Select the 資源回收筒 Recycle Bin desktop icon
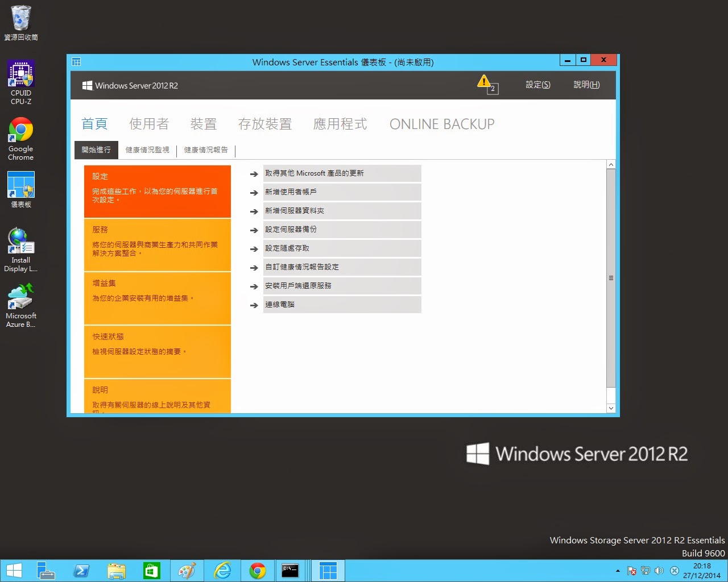 (21, 23)
